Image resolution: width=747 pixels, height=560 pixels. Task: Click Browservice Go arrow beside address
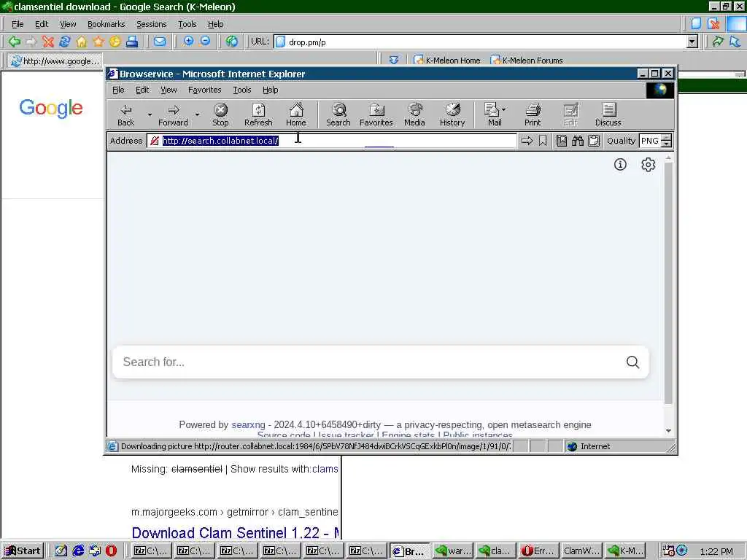tap(527, 141)
